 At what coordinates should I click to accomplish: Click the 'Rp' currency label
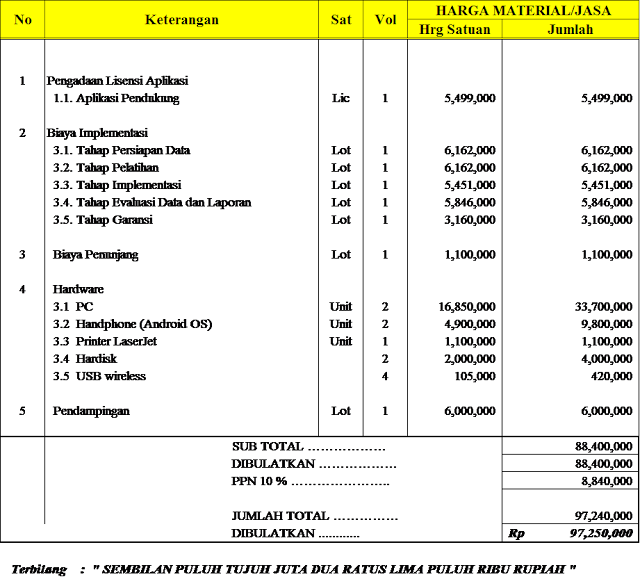click(516, 533)
